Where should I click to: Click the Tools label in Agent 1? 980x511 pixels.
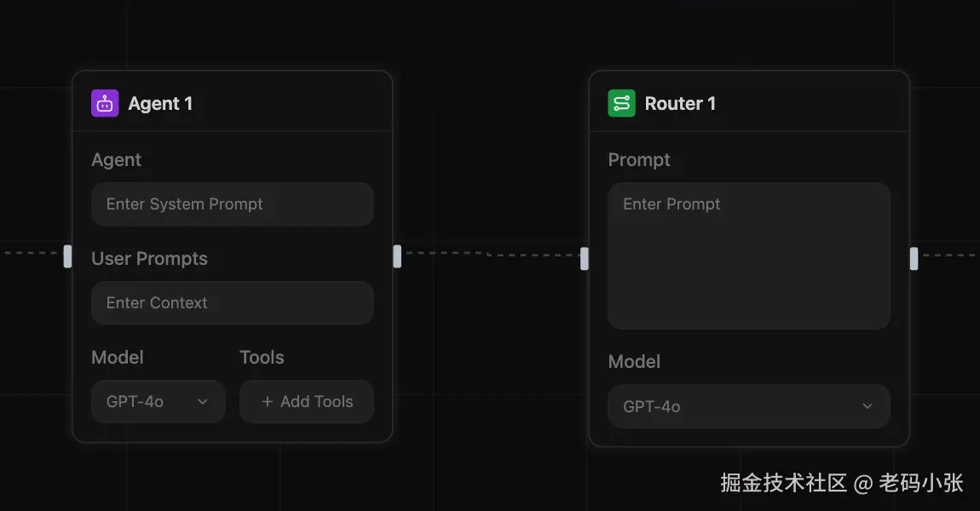pyautogui.click(x=262, y=358)
